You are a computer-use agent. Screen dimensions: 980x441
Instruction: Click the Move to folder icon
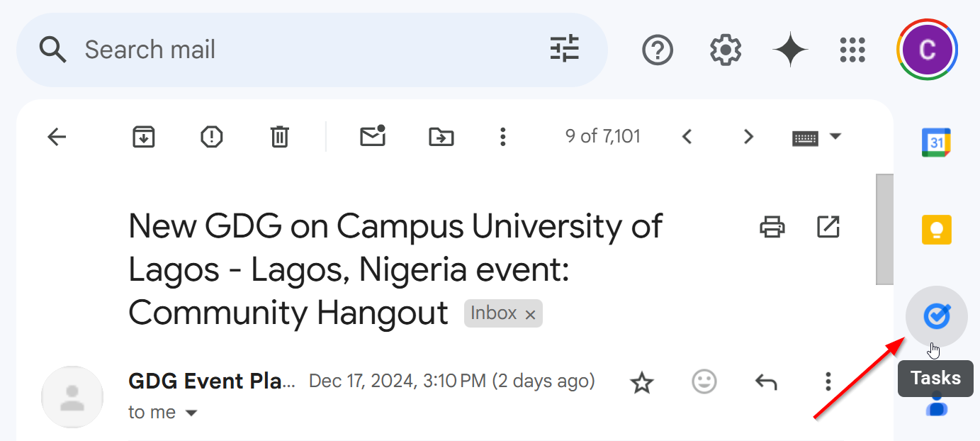pyautogui.click(x=441, y=136)
